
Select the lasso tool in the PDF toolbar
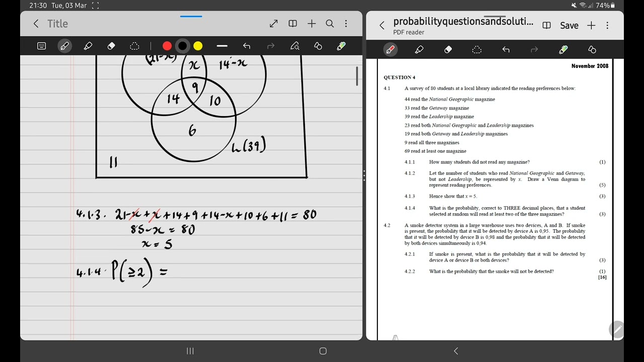pos(477,49)
